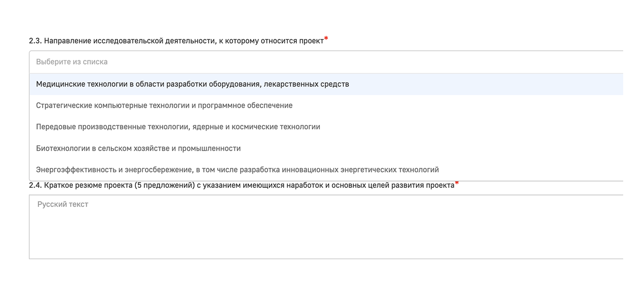
Task: Click the placeholder text 'Выберите из списка'
Action: (x=71, y=62)
